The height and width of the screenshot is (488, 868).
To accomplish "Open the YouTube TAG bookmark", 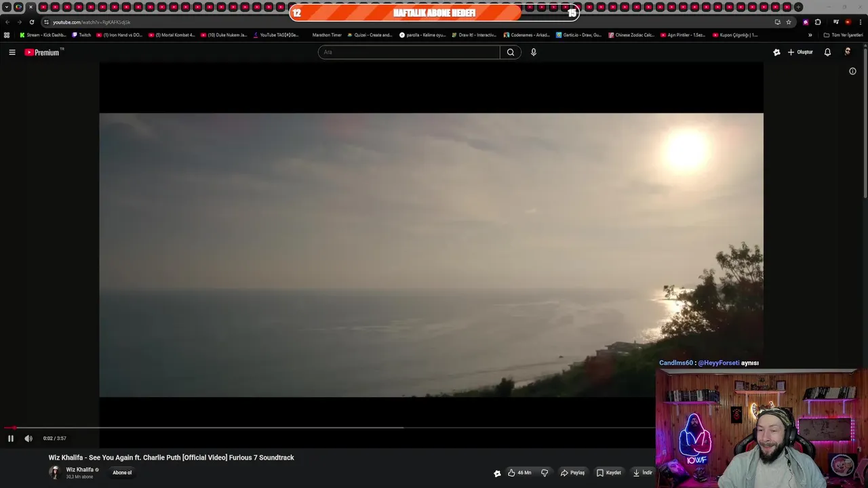I will pos(276,35).
